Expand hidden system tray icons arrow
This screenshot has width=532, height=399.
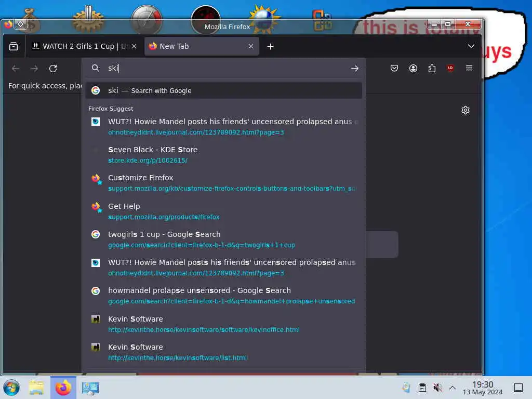coord(453,388)
